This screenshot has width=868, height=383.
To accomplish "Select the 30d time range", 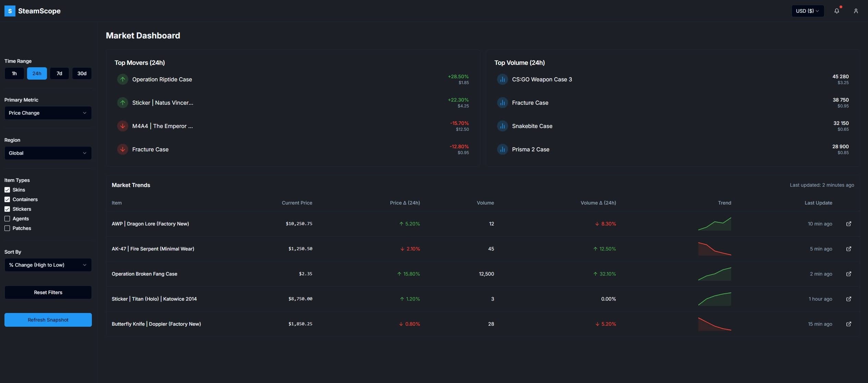I will tap(82, 73).
